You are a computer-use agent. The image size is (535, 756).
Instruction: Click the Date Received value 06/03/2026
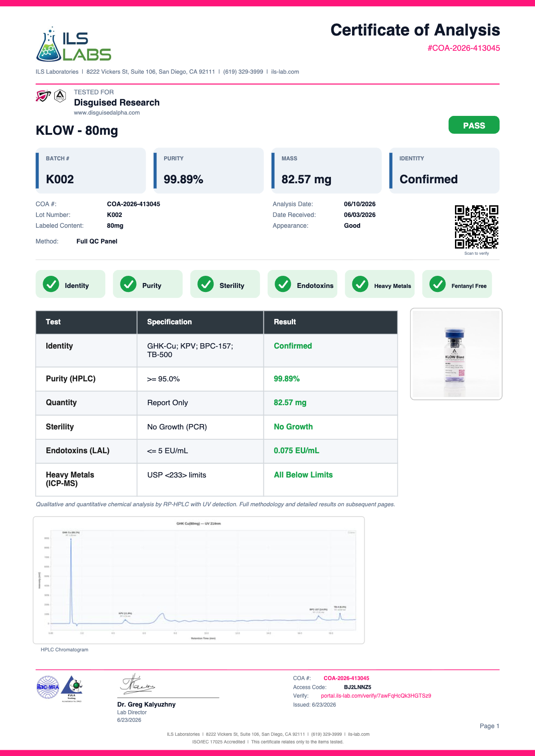tap(360, 215)
